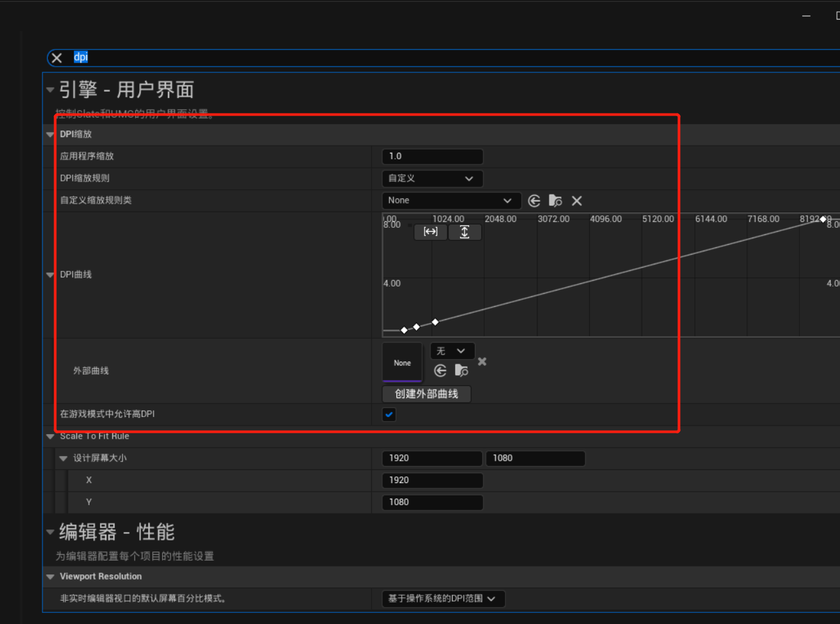Browse to 外部曲线 asset

tap(462, 371)
